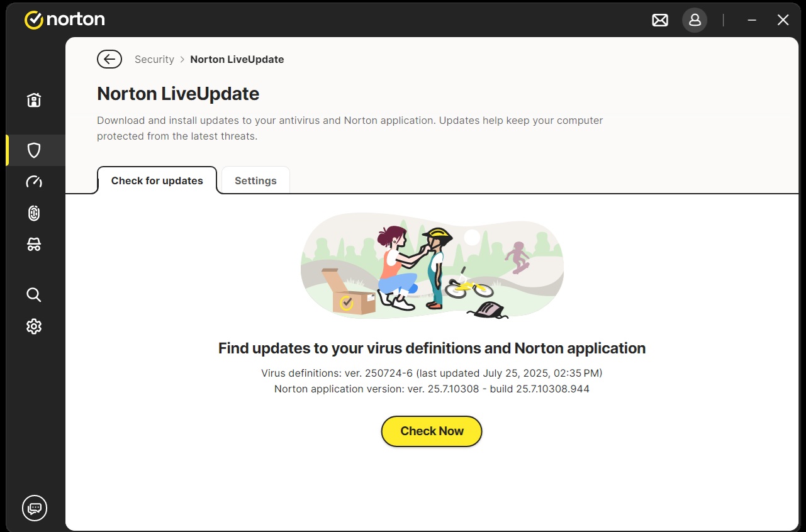The width and height of the screenshot is (806, 532).
Task: Open the chat support bubble icon
Action: [35, 508]
